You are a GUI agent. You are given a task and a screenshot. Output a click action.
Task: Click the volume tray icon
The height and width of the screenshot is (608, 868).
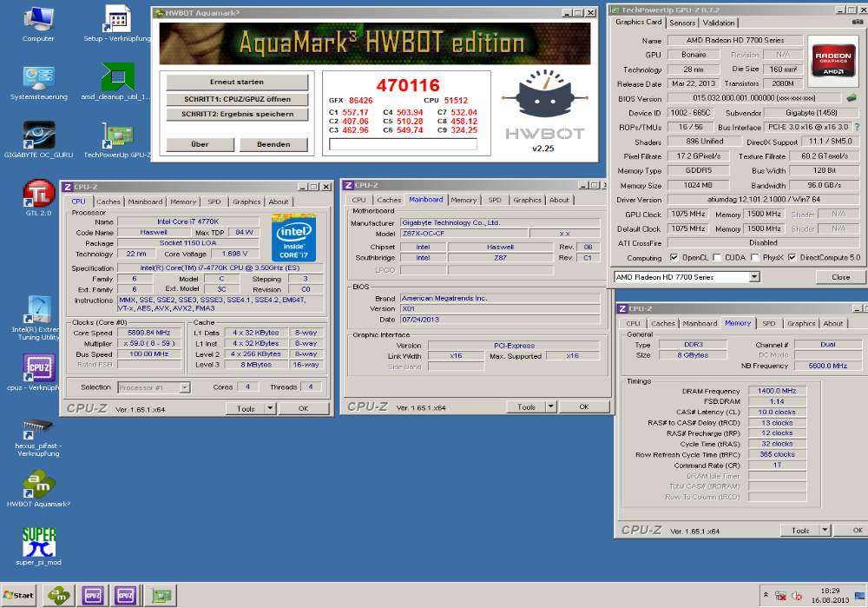pos(797,596)
